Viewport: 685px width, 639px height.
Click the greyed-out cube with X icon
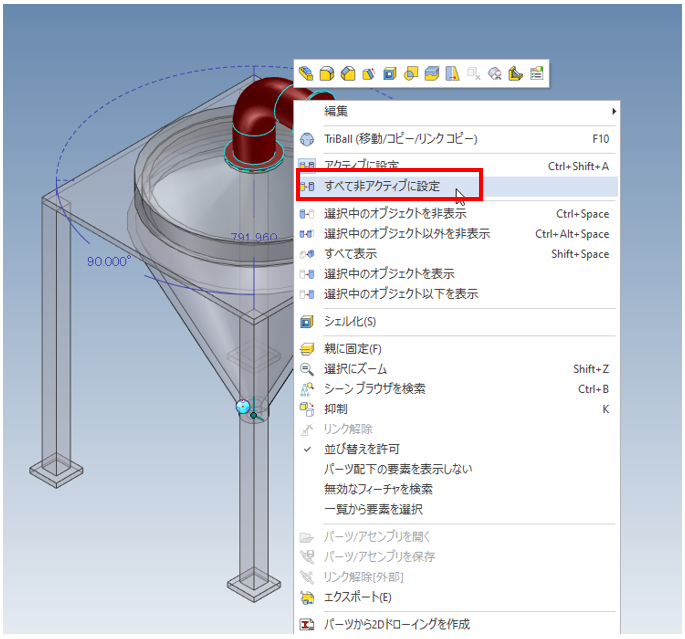point(474,73)
